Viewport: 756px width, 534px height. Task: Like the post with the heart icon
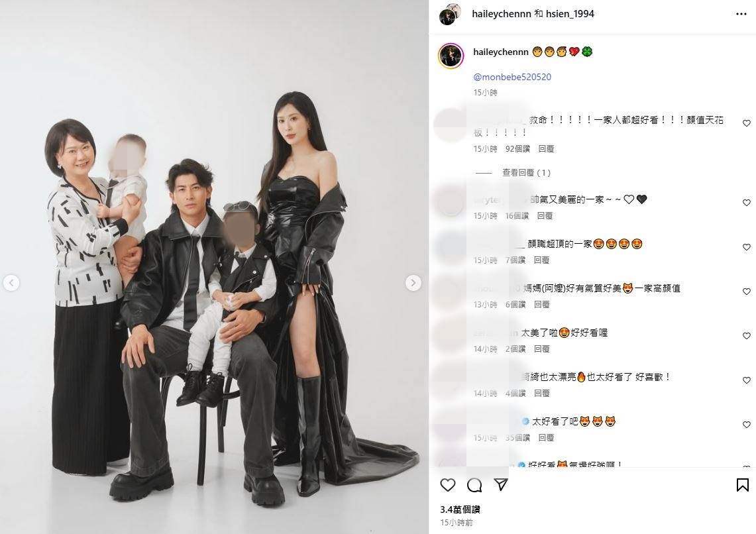coord(447,485)
